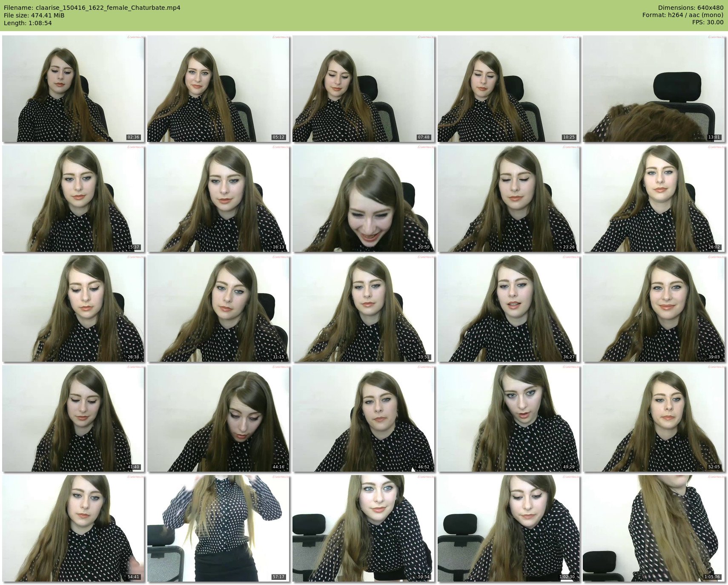Open the thumbnail at 20:50
This screenshot has width=728, height=585.
pyautogui.click(x=364, y=199)
